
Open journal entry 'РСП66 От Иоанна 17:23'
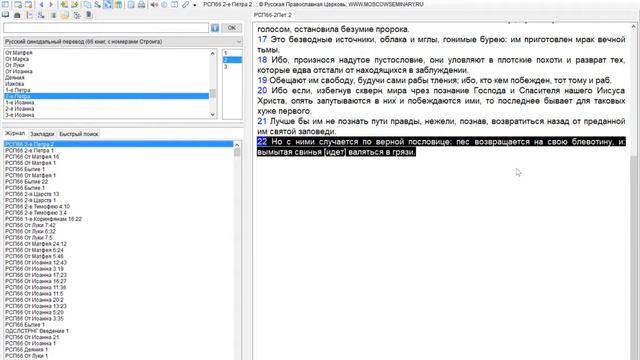[x=36, y=275]
